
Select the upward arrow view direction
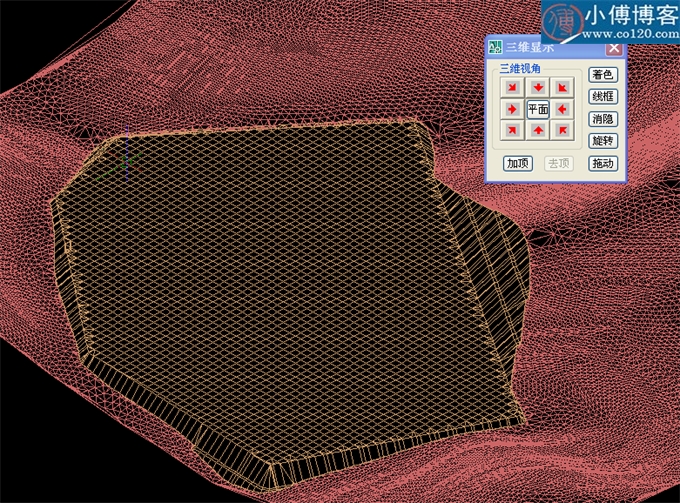click(538, 130)
